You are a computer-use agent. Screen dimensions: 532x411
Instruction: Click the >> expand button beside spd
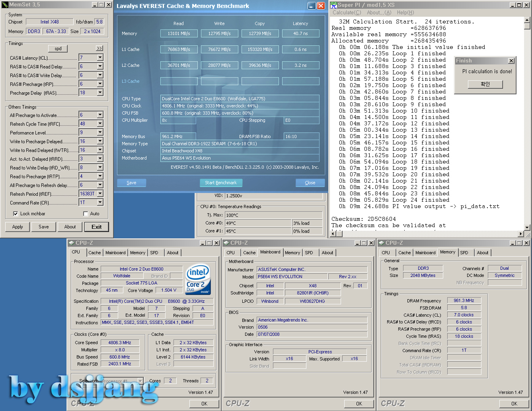click(x=99, y=48)
